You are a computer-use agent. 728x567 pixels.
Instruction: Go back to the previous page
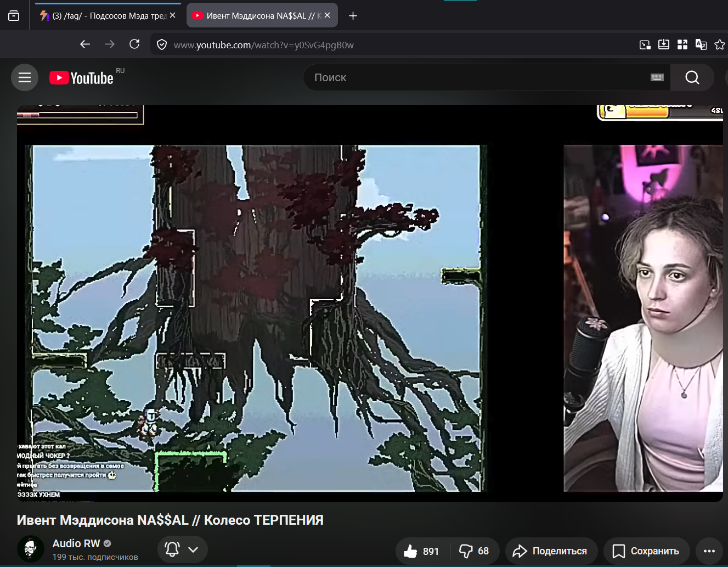coord(85,44)
